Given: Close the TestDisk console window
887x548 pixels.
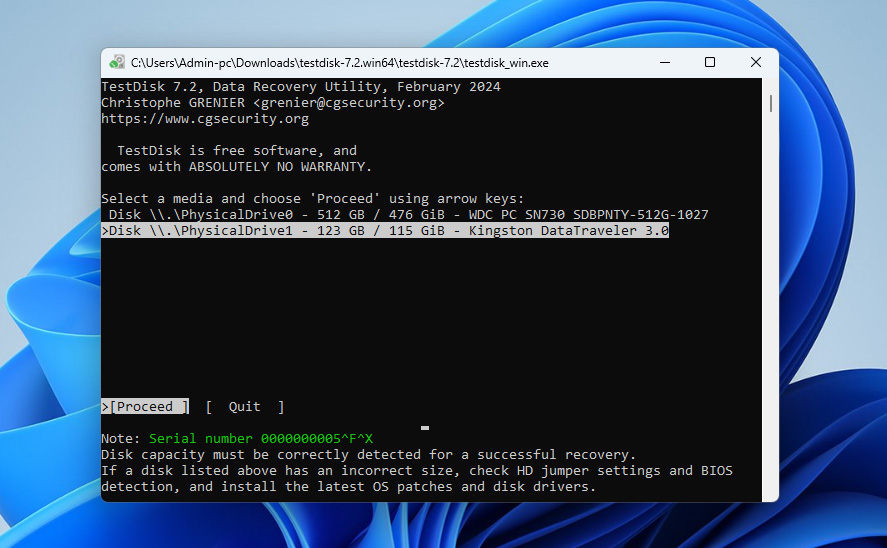Looking at the screenshot, I should click(x=755, y=62).
